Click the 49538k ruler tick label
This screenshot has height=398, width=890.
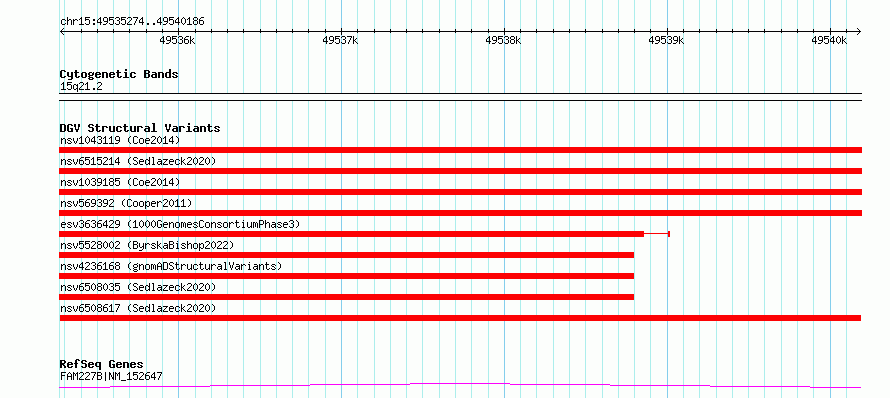pyautogui.click(x=503, y=40)
